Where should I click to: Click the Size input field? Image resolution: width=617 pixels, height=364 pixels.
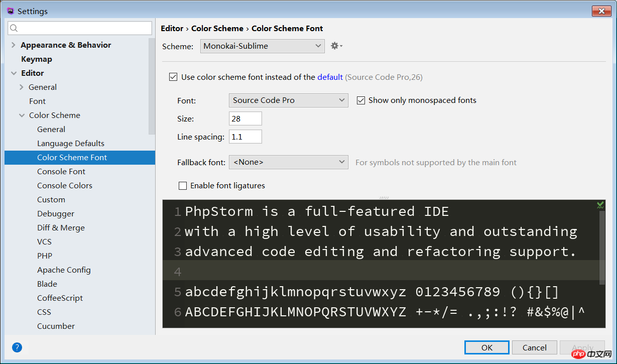(x=245, y=118)
